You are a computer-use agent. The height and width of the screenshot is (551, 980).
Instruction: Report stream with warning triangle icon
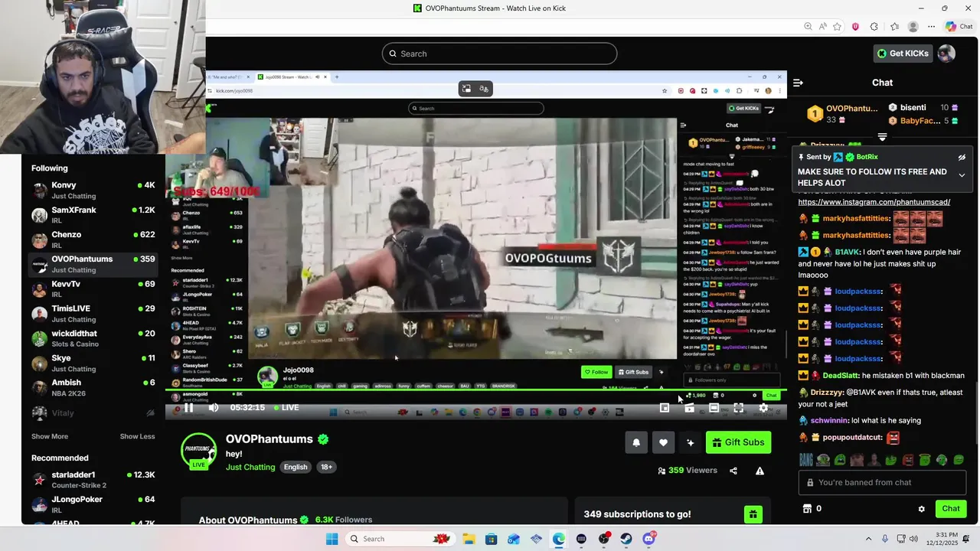759,471
